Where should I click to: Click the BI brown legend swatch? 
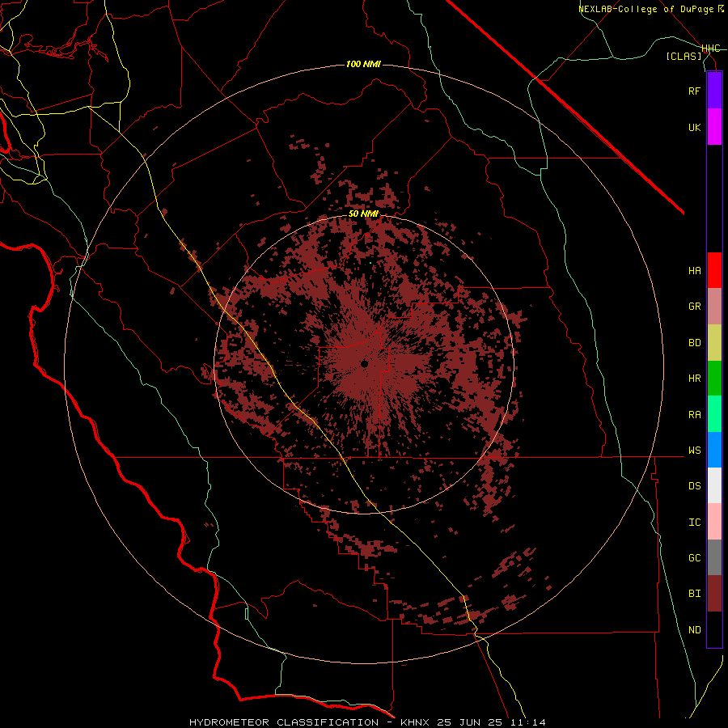714,594
